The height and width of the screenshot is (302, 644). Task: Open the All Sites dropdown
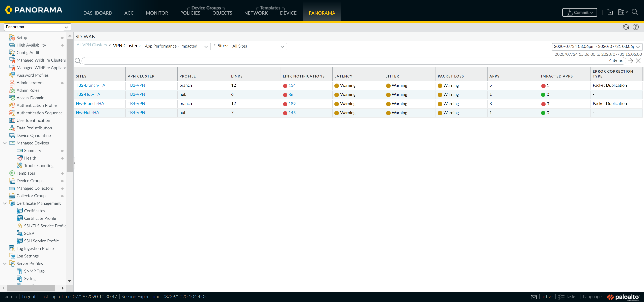click(282, 46)
